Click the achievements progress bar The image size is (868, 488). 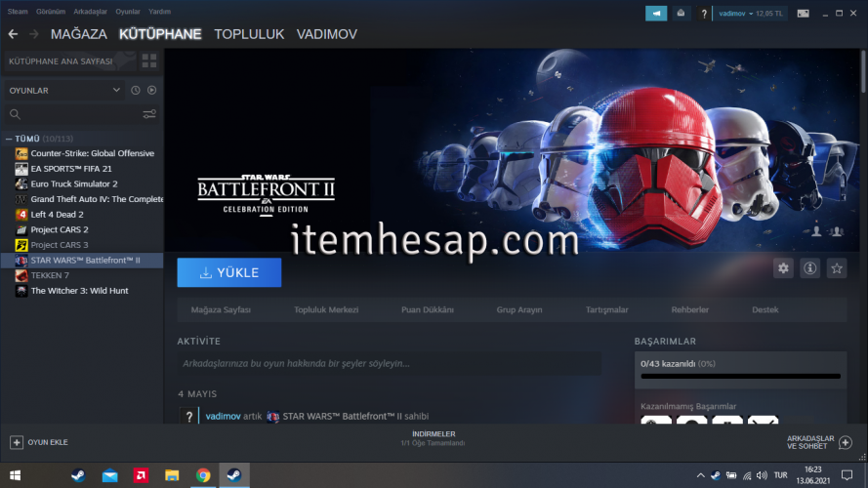[x=740, y=375]
